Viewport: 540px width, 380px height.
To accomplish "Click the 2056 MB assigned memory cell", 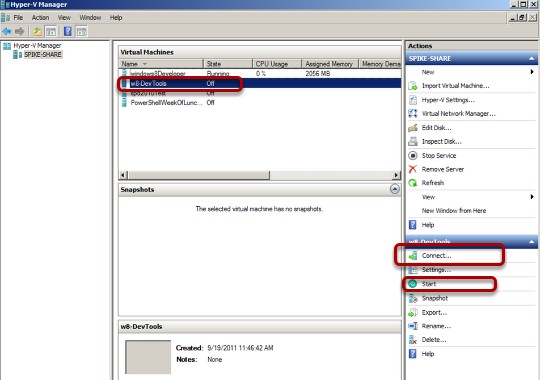I will [318, 73].
